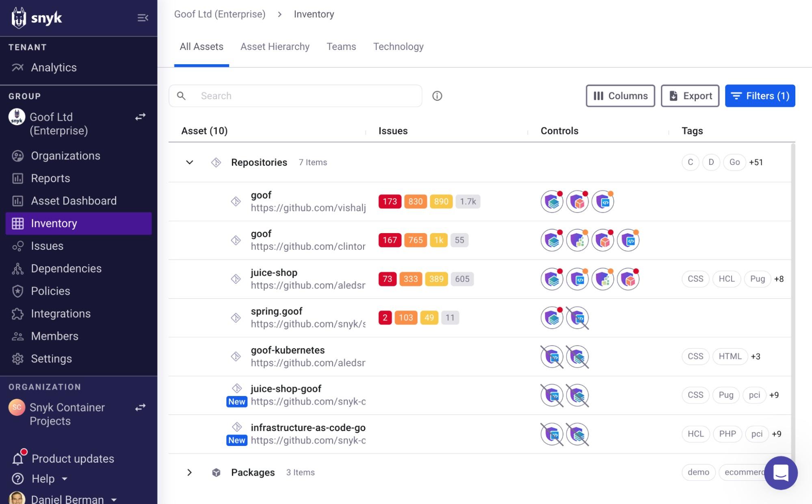Image resolution: width=812 pixels, height=504 pixels.
Task: Open Filters (1) panel
Action: click(x=760, y=96)
